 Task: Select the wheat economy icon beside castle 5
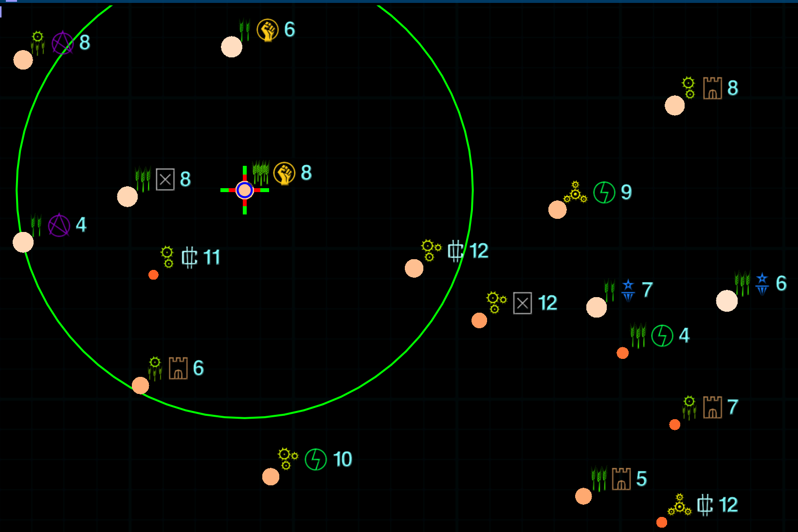click(x=599, y=479)
